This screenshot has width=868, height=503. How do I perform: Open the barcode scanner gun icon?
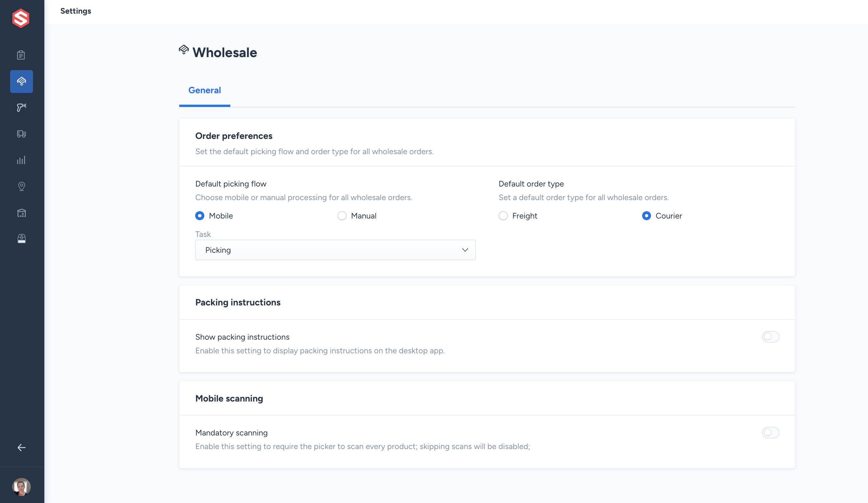pyautogui.click(x=21, y=107)
